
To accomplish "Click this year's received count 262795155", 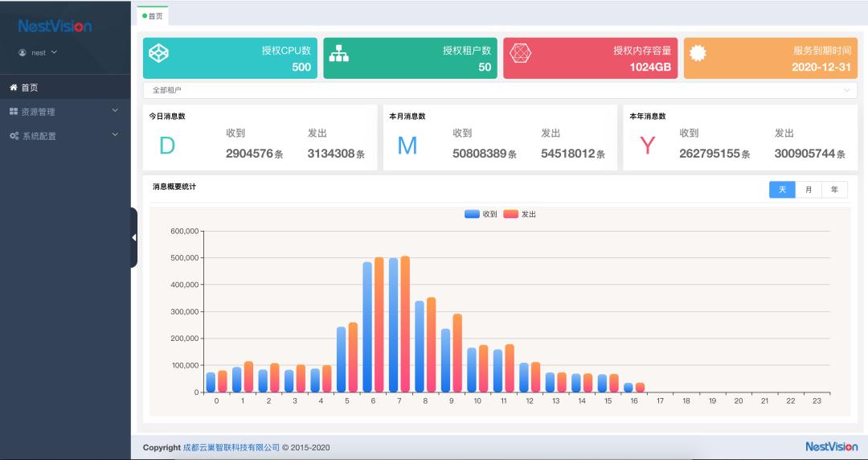I will tap(710, 154).
